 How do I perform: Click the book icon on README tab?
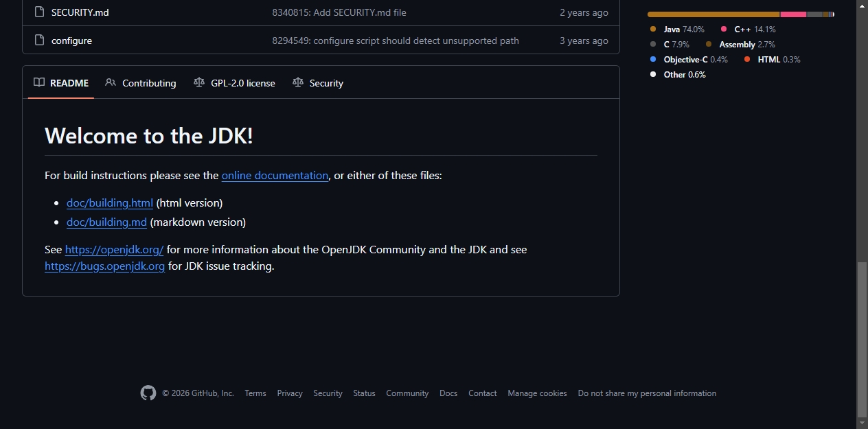[x=39, y=82]
